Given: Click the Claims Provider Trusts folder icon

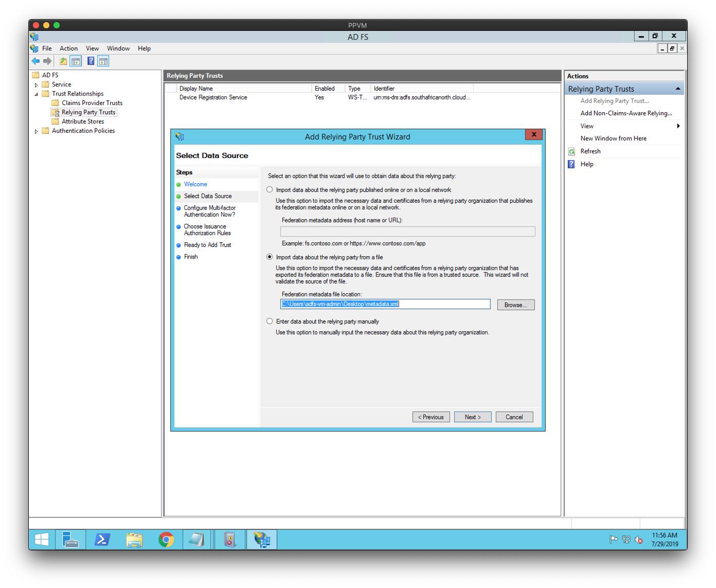Looking at the screenshot, I should [55, 103].
